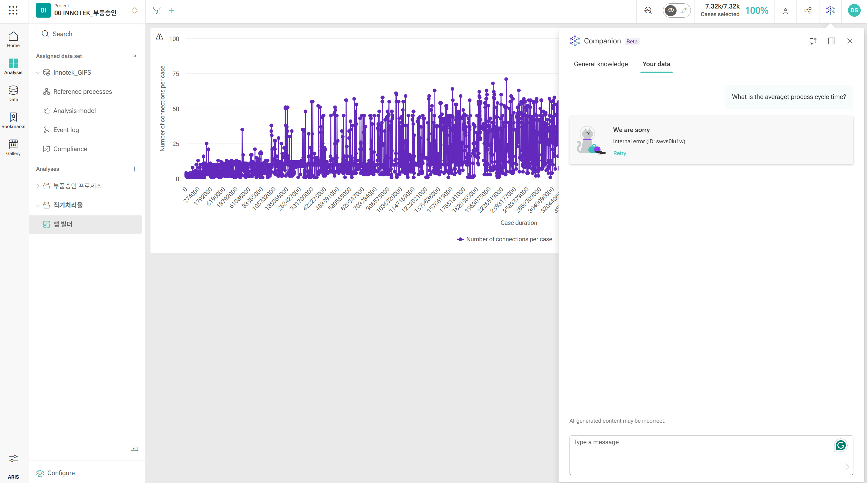Switch to view mode eye toggle
The image size is (868, 483).
click(x=670, y=10)
